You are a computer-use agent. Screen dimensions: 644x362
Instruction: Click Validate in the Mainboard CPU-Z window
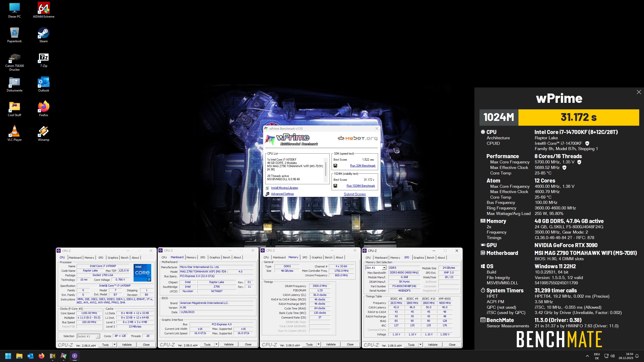(229, 344)
